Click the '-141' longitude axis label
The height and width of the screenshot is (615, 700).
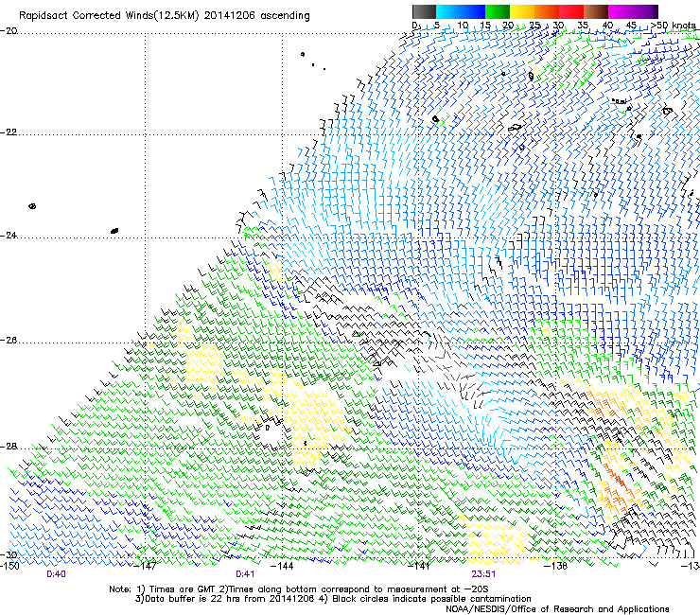click(x=419, y=567)
